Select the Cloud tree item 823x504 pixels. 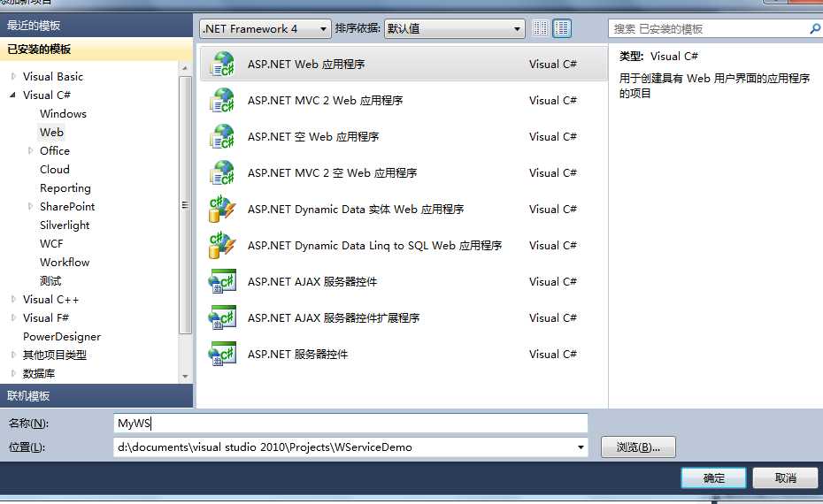[x=55, y=170]
